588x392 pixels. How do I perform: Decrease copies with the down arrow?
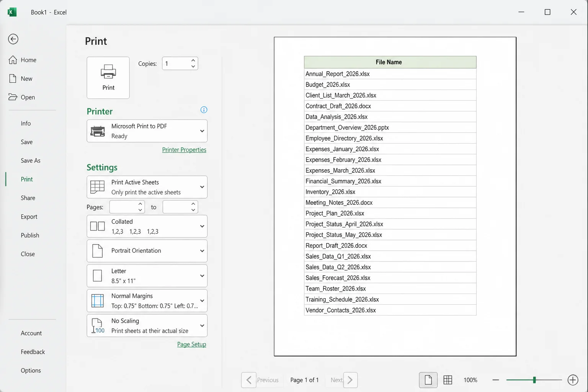[x=193, y=67]
